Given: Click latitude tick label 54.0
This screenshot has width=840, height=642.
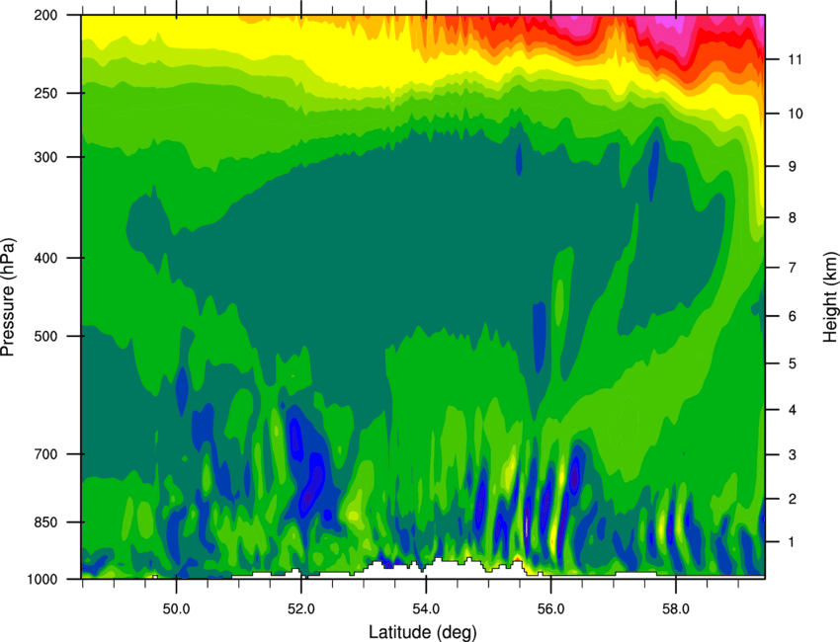Looking at the screenshot, I should point(426,608).
